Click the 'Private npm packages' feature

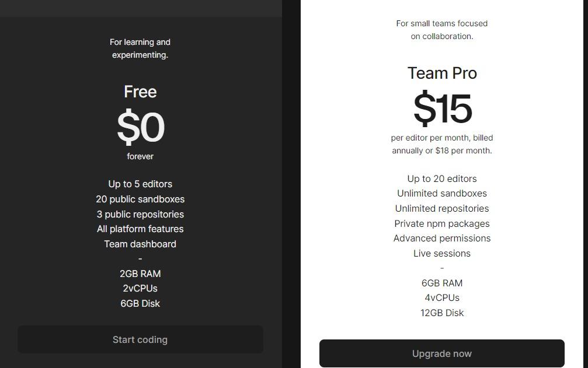coord(442,223)
